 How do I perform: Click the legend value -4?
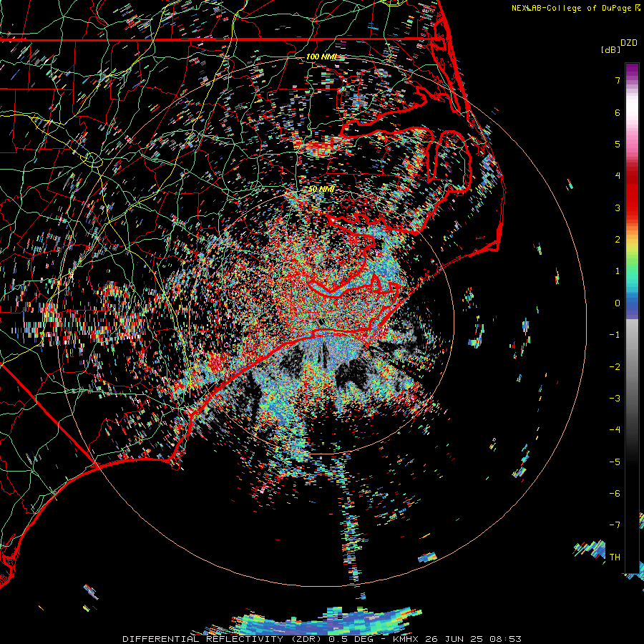(615, 430)
